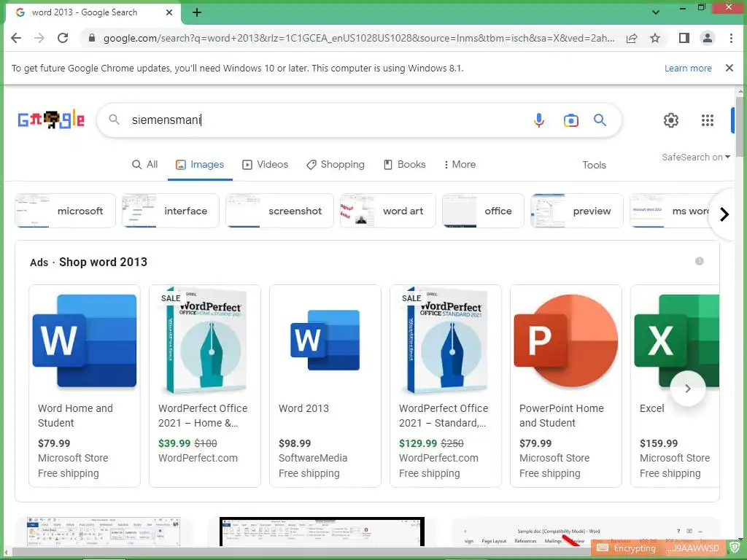
Task: Click the Word Home and Student title
Action: [75, 416]
